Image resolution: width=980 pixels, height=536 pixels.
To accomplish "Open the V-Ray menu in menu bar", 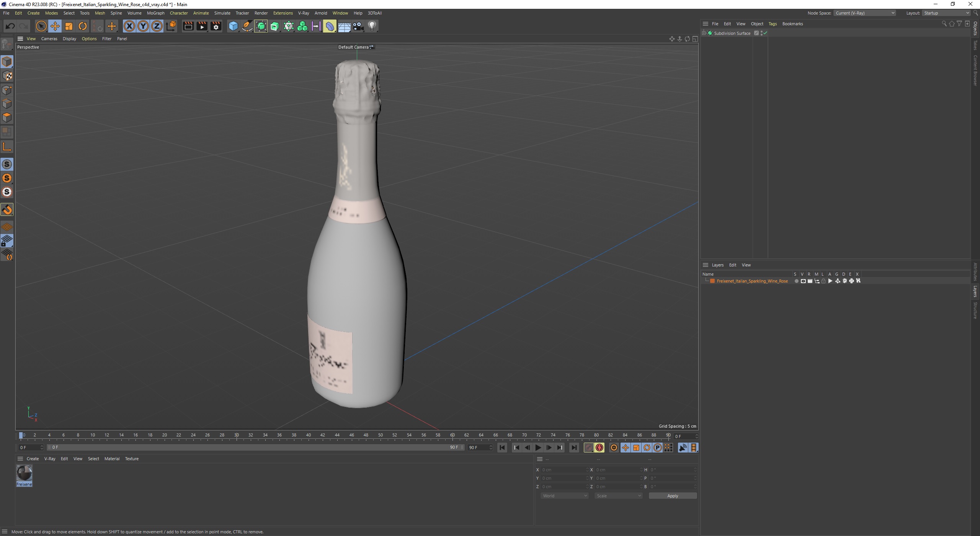I will [x=304, y=13].
